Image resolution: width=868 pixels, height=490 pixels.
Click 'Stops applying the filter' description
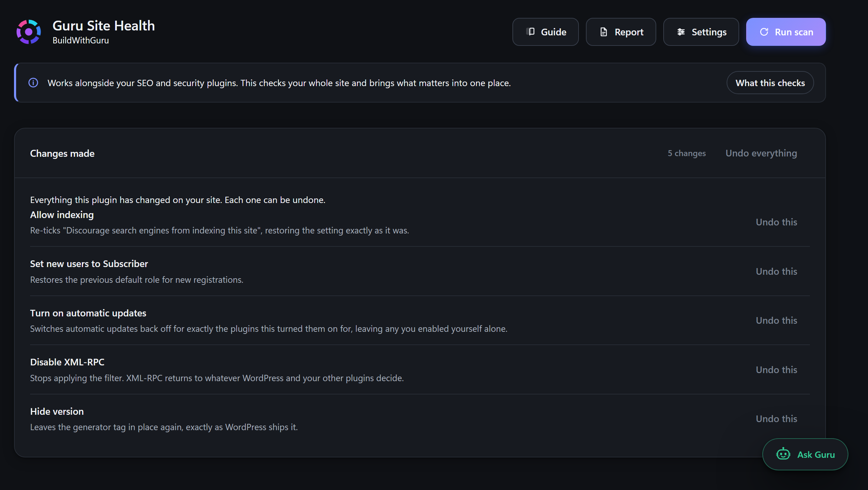pyautogui.click(x=217, y=378)
